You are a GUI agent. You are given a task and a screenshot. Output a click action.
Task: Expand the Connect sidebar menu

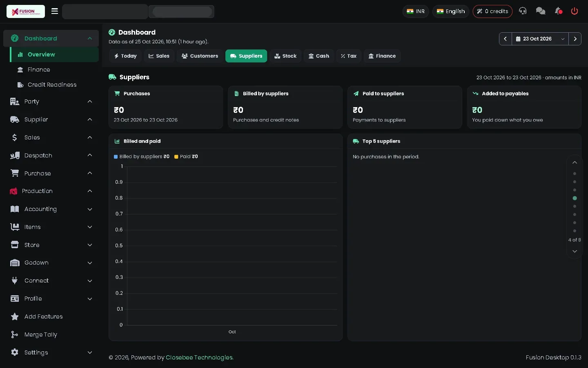(51, 280)
